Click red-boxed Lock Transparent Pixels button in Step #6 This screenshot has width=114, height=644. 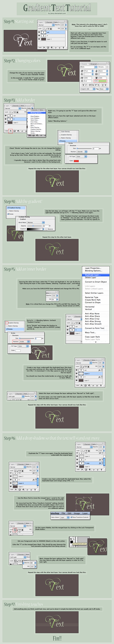pyautogui.click(x=15, y=530)
